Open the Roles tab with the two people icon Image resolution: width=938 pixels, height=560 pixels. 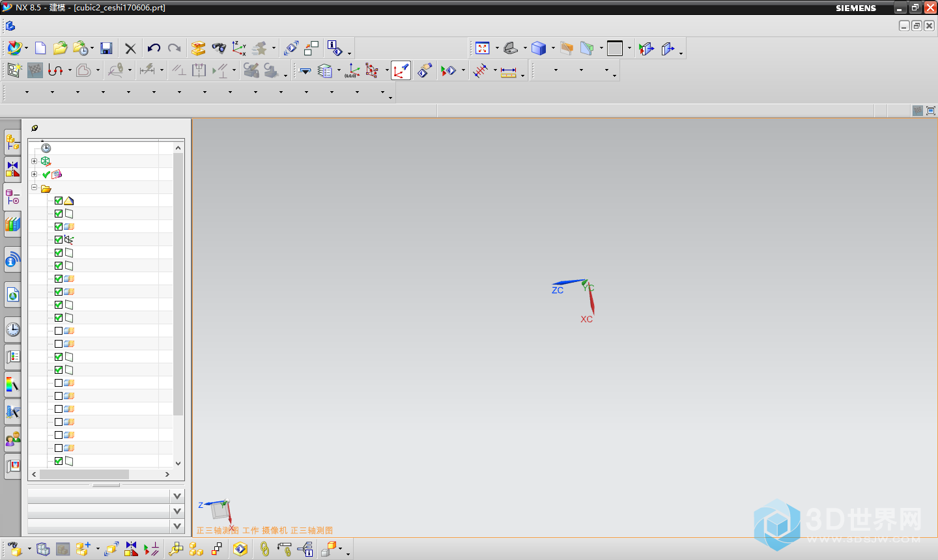tap(12, 440)
